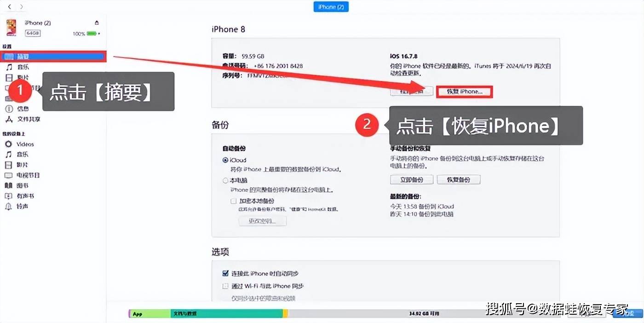Switch to the iPhone (2) tab at top
The height and width of the screenshot is (323, 644).
coord(331,6)
